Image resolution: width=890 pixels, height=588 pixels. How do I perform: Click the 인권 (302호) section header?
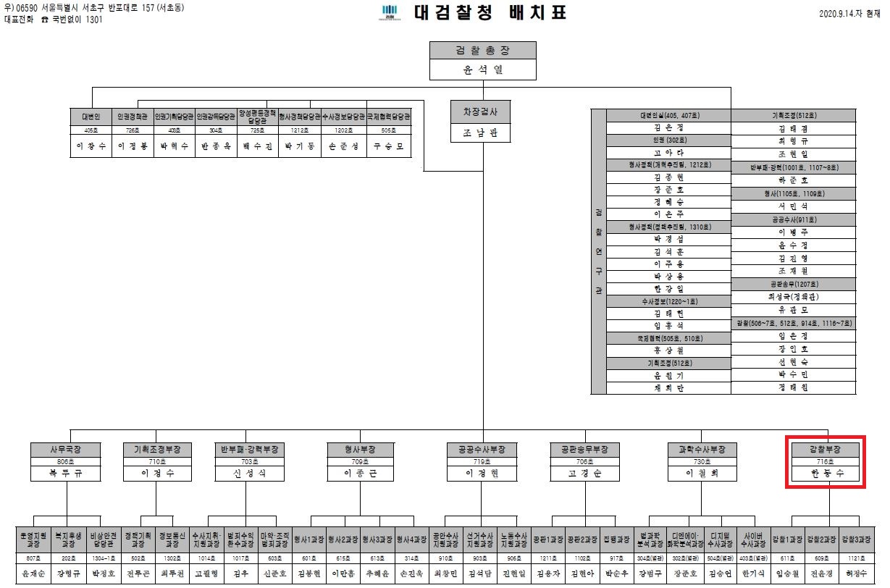(x=668, y=140)
